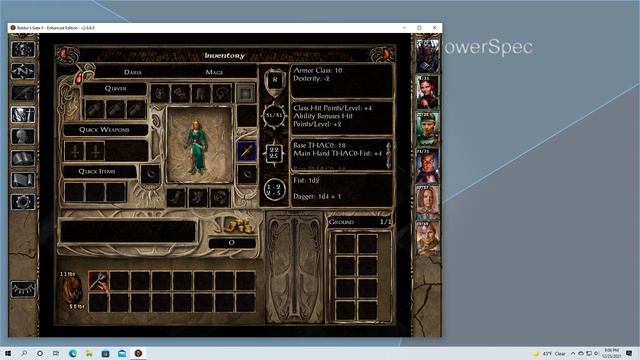Screen dimensions: 640x360
Task: Click the return-to-game icon atop the sidebar
Action: pyautogui.click(x=23, y=49)
